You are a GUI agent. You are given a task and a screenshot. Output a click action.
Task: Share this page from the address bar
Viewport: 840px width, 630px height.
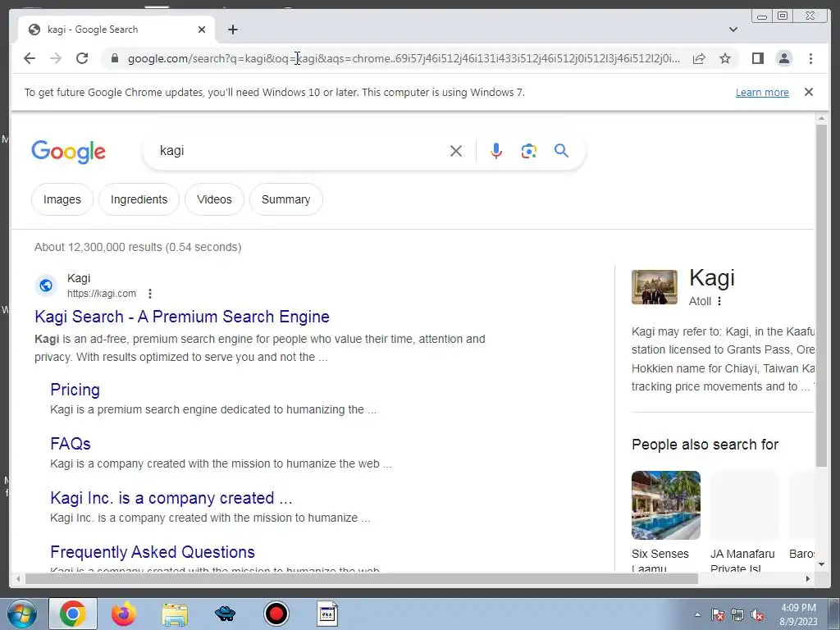click(x=699, y=58)
